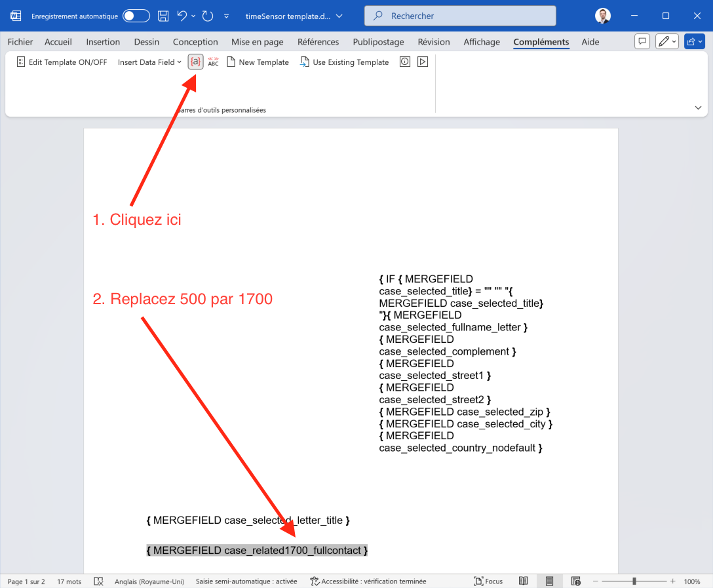Viewport: 713px width, 588px height.
Task: Click the MERGEFIELD case_related1700_fullcontact field
Action: pyautogui.click(x=257, y=550)
